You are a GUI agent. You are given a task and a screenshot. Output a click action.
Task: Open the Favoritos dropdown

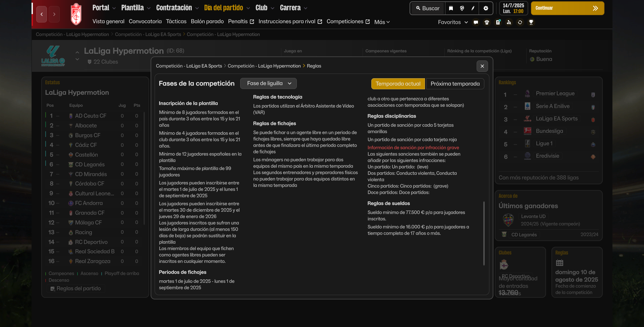click(452, 22)
